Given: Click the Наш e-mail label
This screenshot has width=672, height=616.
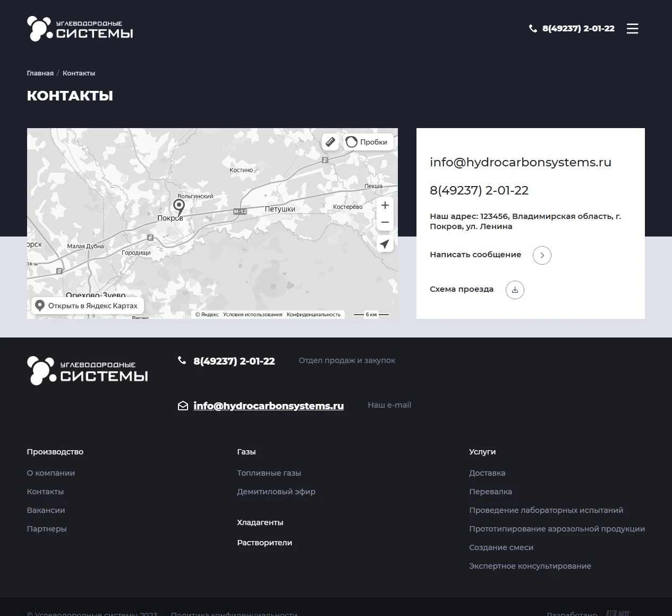Looking at the screenshot, I should coord(389,405).
